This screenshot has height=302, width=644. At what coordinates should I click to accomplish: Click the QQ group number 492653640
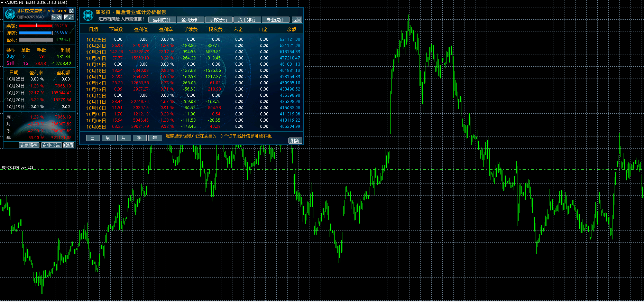(33, 17)
